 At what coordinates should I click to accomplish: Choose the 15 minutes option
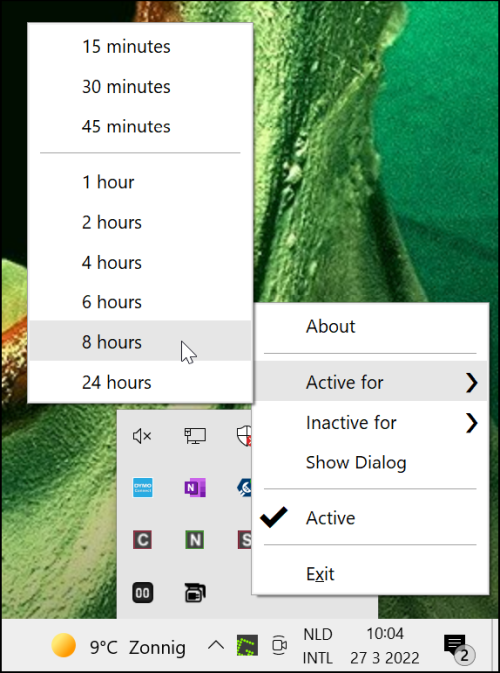[x=140, y=46]
